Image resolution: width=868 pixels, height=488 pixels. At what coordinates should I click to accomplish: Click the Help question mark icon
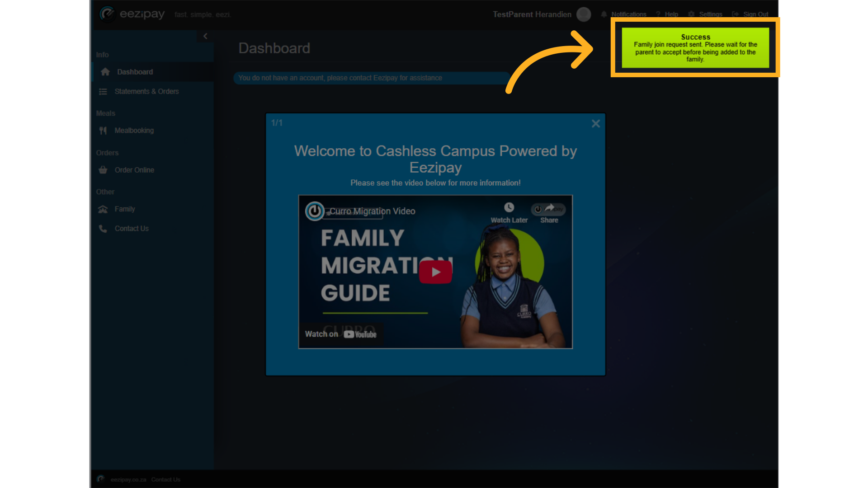click(658, 14)
